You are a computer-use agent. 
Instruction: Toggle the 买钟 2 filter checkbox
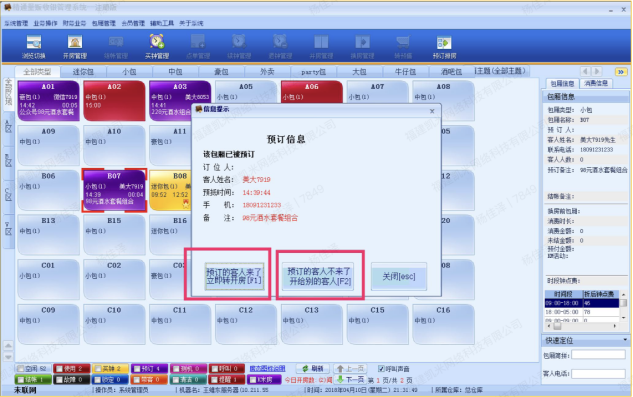click(97, 368)
